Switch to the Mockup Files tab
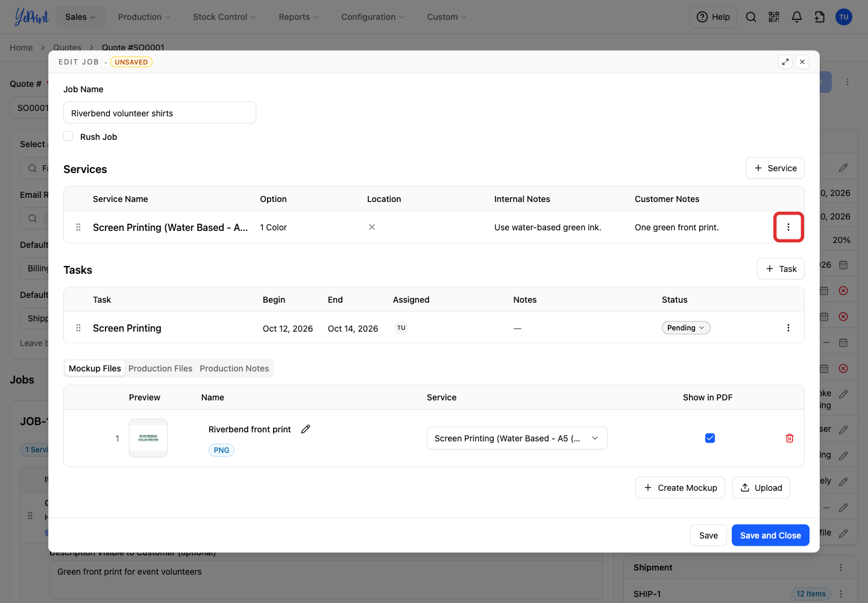 [95, 368]
